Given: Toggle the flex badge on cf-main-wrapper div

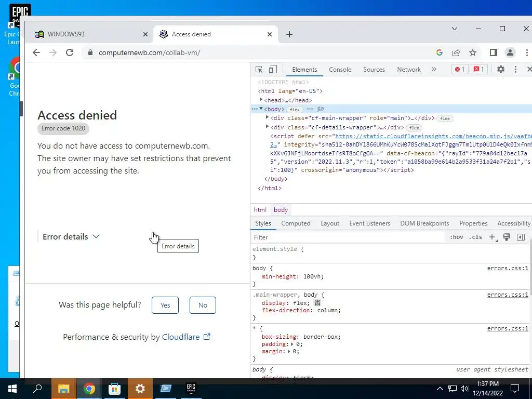Looking at the screenshot, I should pos(445,118).
